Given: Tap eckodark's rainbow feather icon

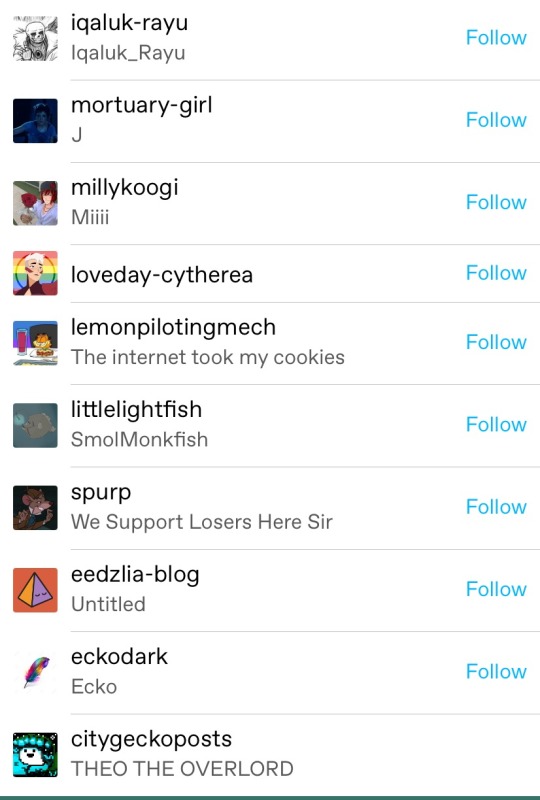Looking at the screenshot, I should [35, 672].
